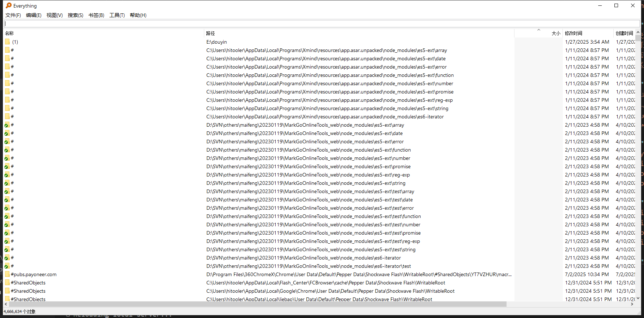Click path ending es5-ext\test\string
Screen dimensions: 644x318
click(x=311, y=249)
